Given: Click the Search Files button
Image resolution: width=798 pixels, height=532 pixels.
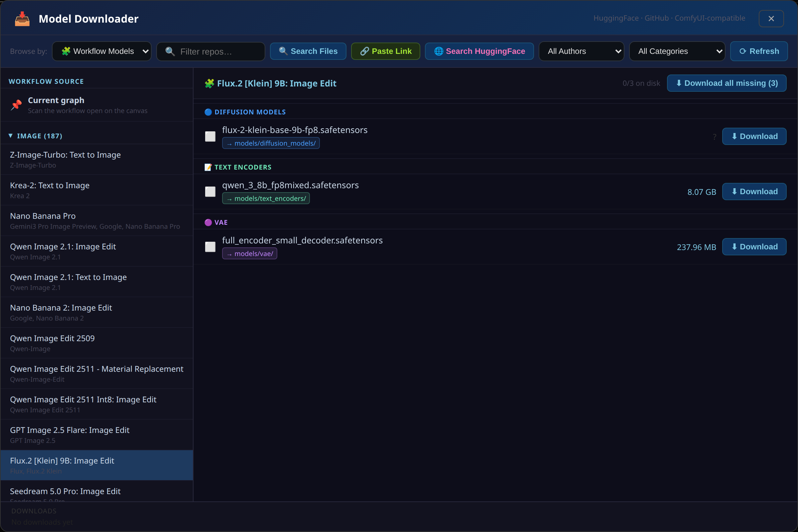Looking at the screenshot, I should coord(308,51).
